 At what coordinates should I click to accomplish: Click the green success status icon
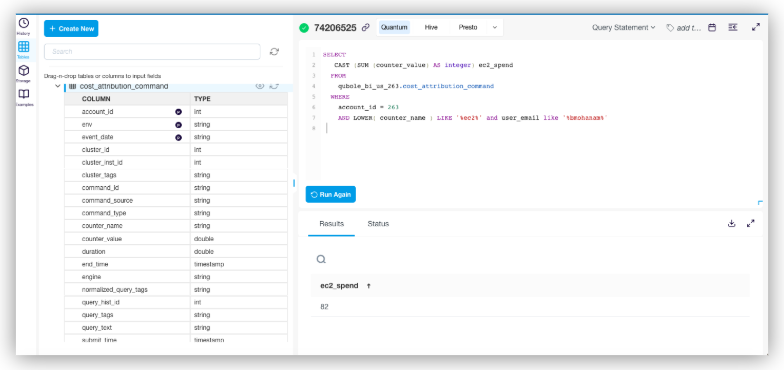(304, 28)
